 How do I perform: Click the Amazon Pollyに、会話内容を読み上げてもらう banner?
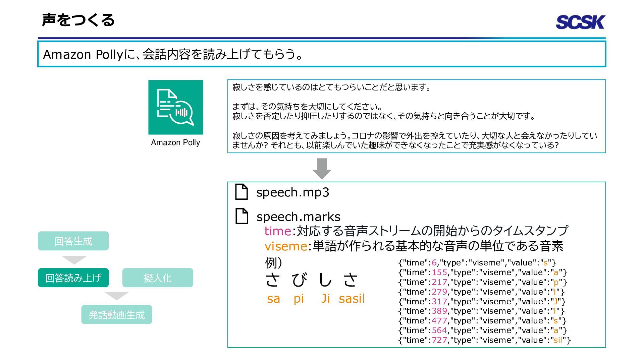tap(321, 54)
